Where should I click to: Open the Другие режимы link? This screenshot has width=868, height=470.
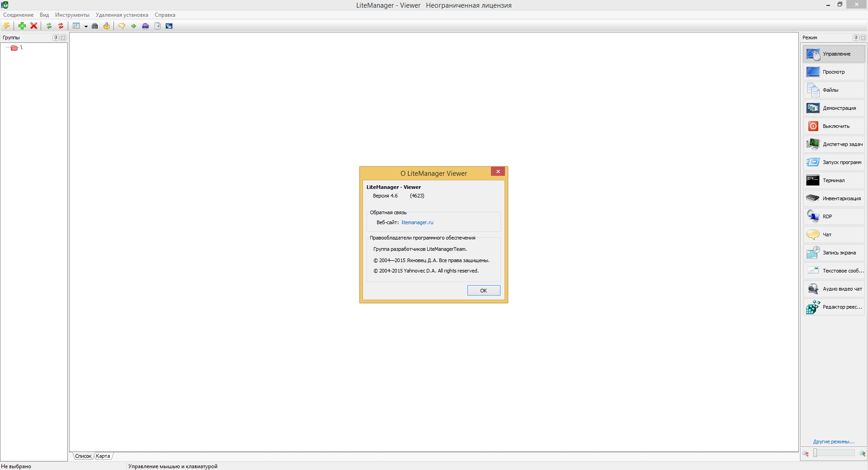pos(834,442)
